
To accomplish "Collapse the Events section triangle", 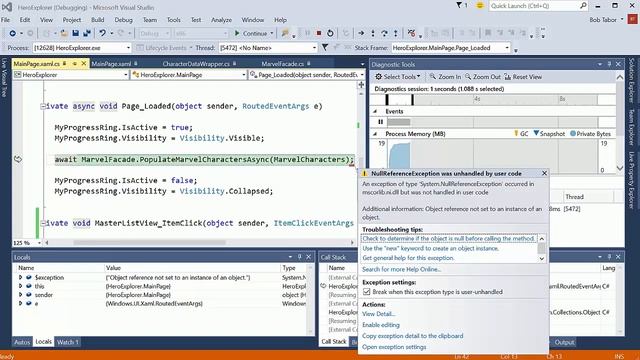I will (x=375, y=111).
